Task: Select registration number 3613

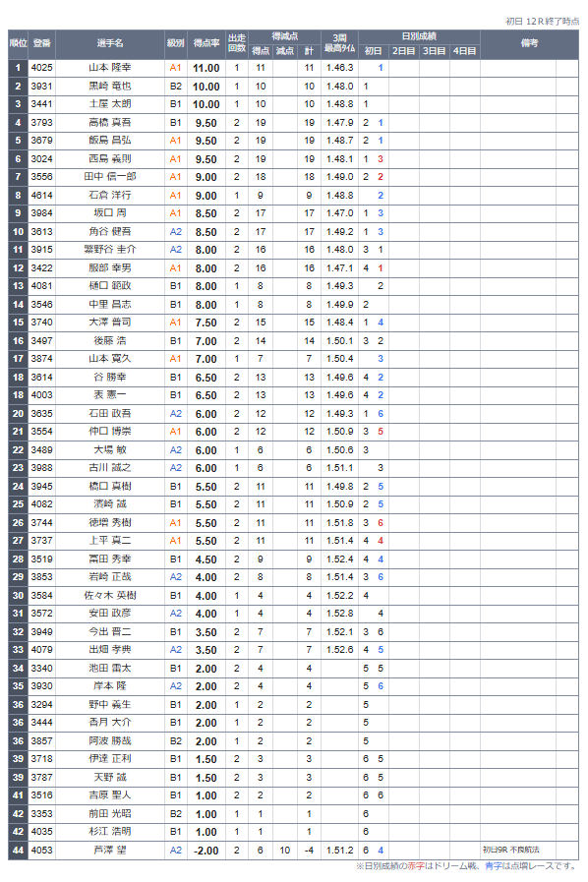Action: [41, 231]
